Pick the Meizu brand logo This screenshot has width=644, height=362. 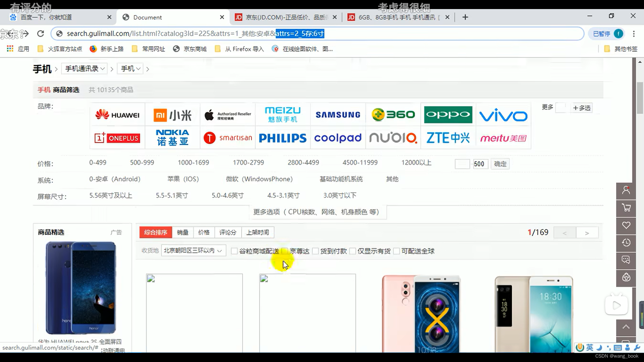[x=283, y=115]
